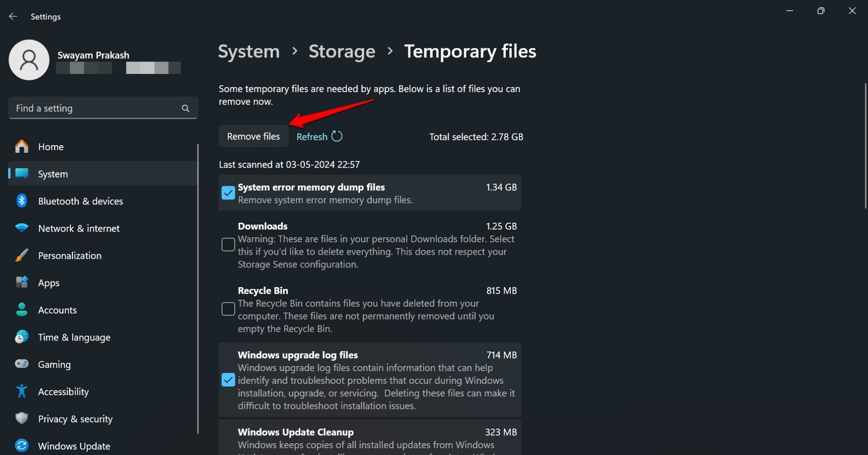Uncheck Windows upgrade log files
This screenshot has height=455, width=868.
click(228, 380)
